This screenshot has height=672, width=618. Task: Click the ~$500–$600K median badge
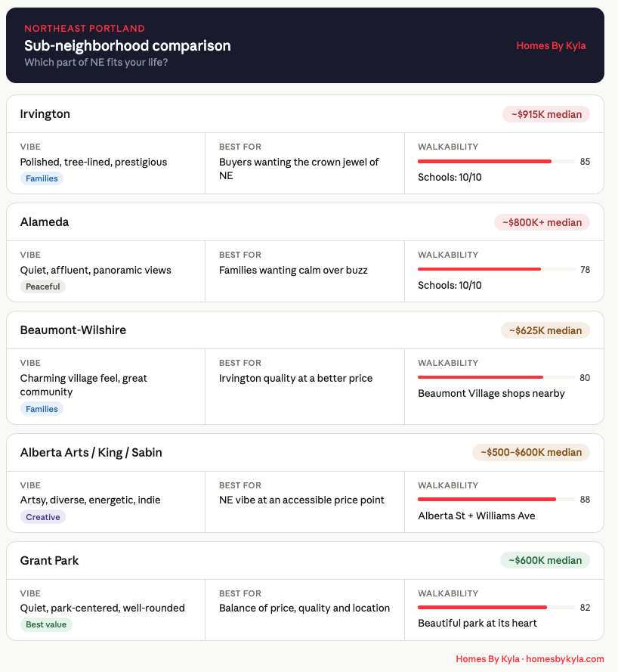pos(531,453)
